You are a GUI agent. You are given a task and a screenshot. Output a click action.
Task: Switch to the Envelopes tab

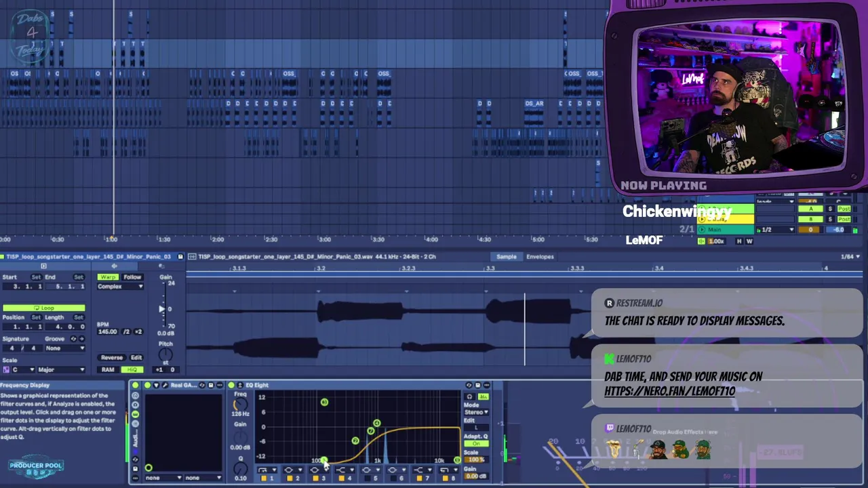[x=540, y=257]
